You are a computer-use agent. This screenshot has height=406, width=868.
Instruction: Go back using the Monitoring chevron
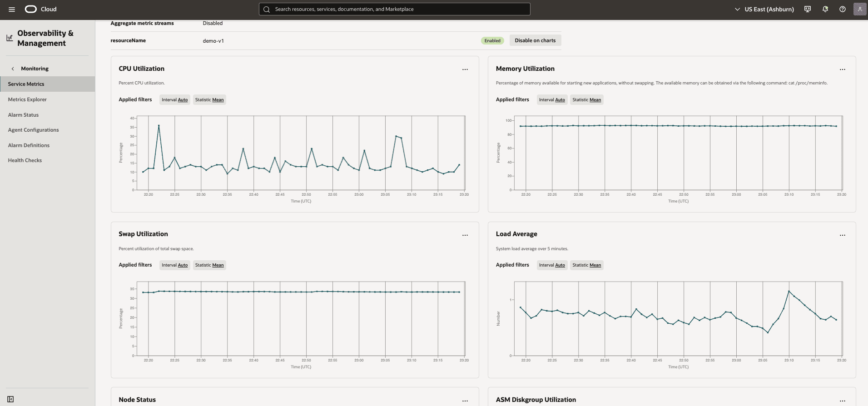coord(13,69)
